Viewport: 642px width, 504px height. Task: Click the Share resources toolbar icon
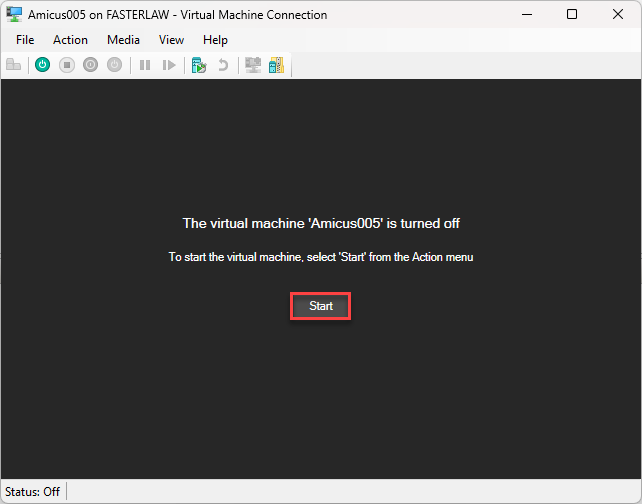[x=277, y=65]
